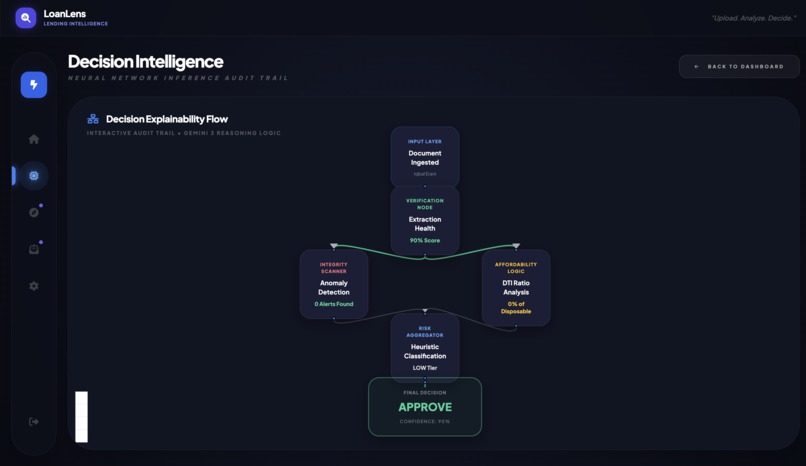Click the Neural Network Inference Audit Trail subtitle
The image size is (806, 466).
tap(178, 78)
